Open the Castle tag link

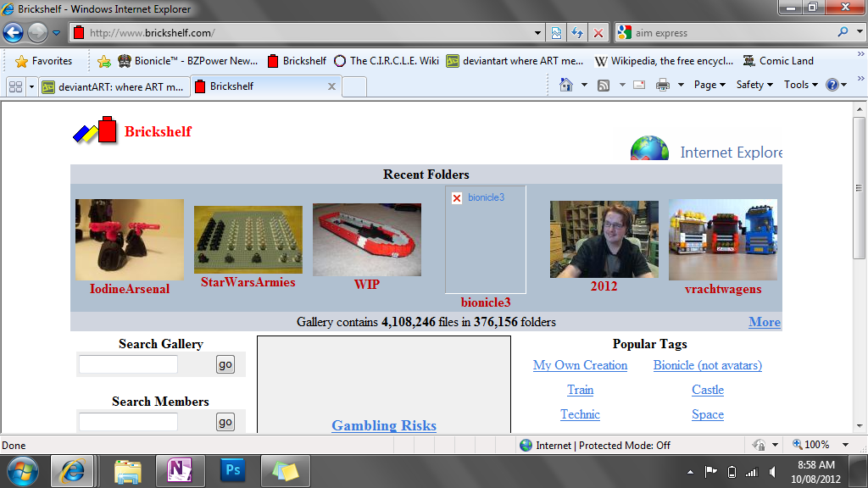click(708, 390)
